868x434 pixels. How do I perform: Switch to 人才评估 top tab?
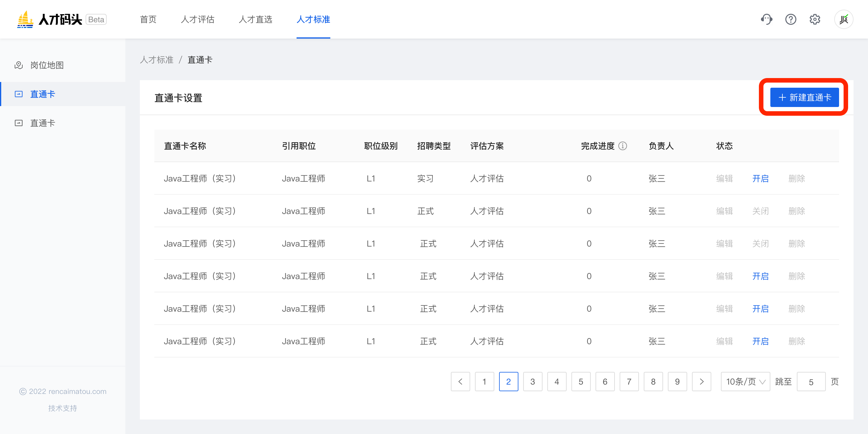click(197, 20)
